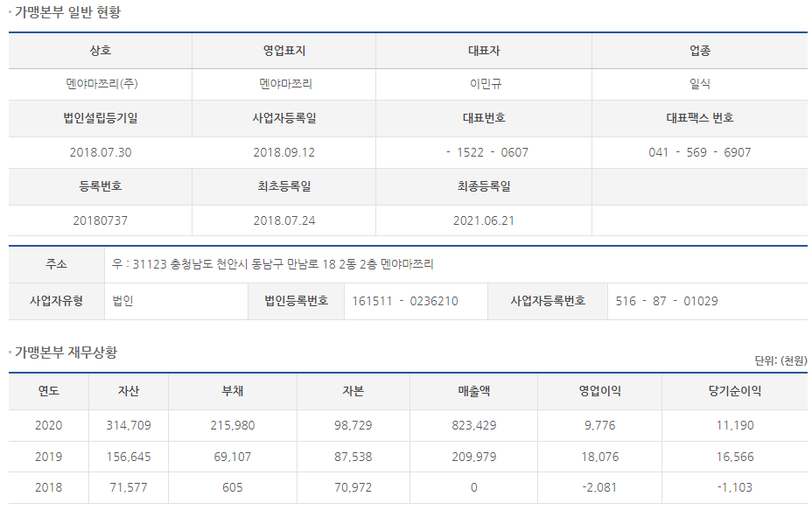Click 2018 assets value 71,577
The width and height of the screenshot is (812, 510).
[129, 488]
